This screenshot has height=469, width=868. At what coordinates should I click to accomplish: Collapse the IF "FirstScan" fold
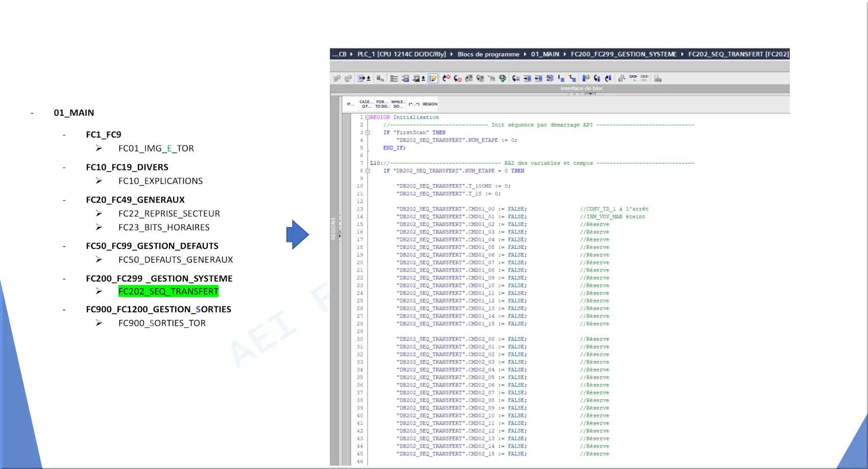[x=367, y=133]
